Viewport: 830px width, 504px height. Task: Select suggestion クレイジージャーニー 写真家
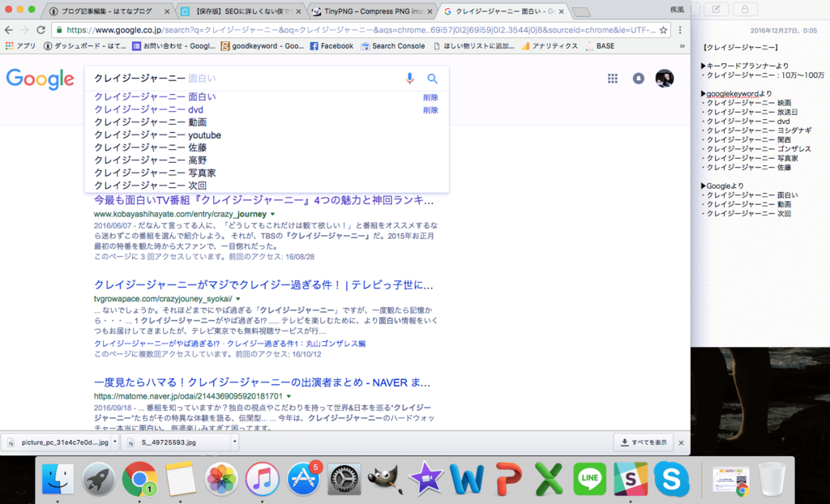tap(267, 173)
